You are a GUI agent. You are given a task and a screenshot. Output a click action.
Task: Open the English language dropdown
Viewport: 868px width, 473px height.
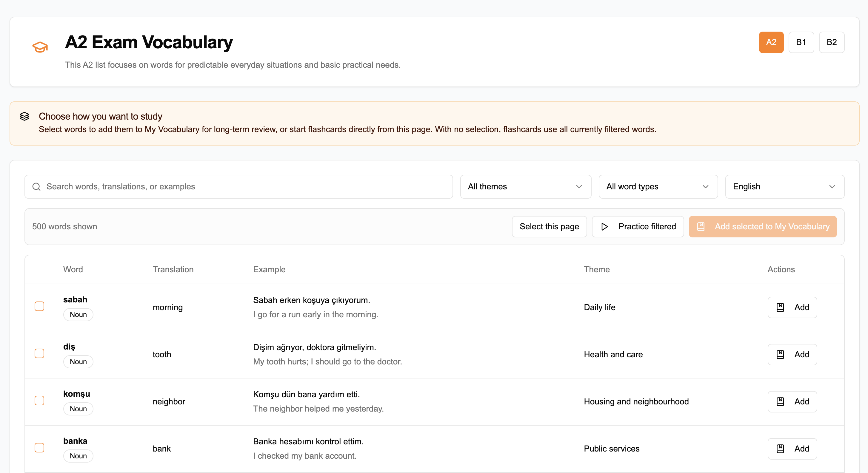(785, 186)
